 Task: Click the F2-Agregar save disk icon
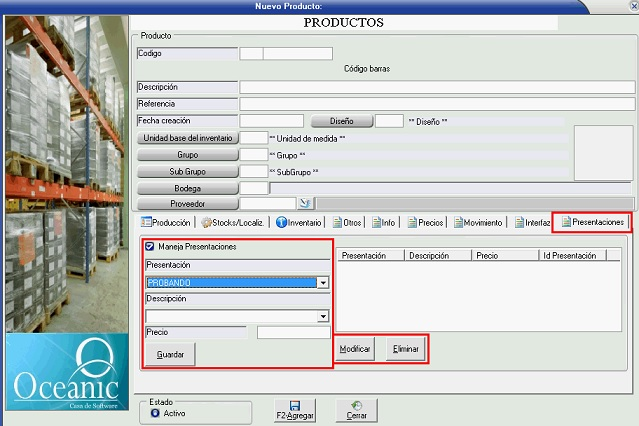[x=294, y=405]
